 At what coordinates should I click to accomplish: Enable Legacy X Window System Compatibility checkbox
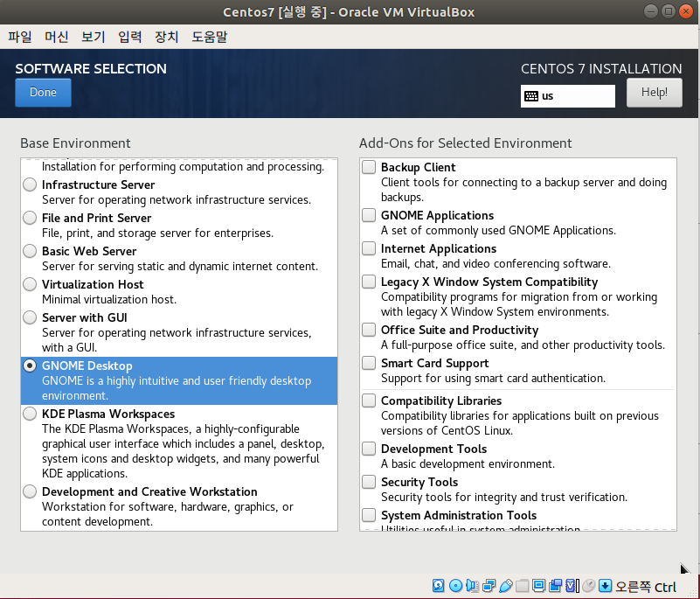369,282
